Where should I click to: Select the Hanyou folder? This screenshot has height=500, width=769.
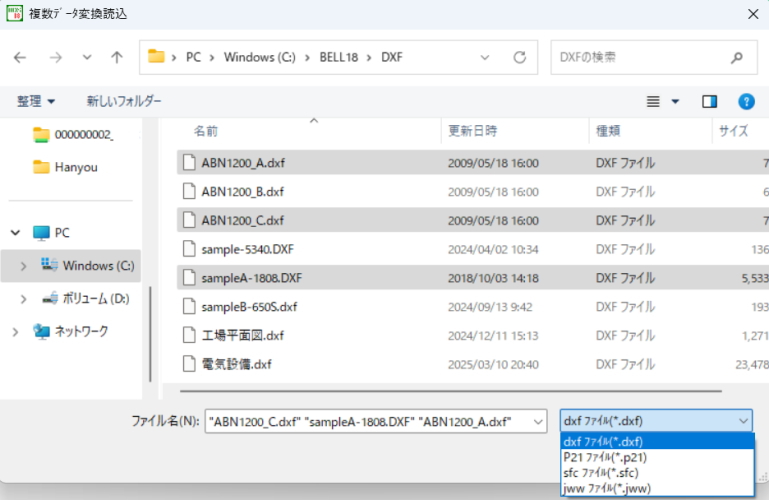point(76,167)
